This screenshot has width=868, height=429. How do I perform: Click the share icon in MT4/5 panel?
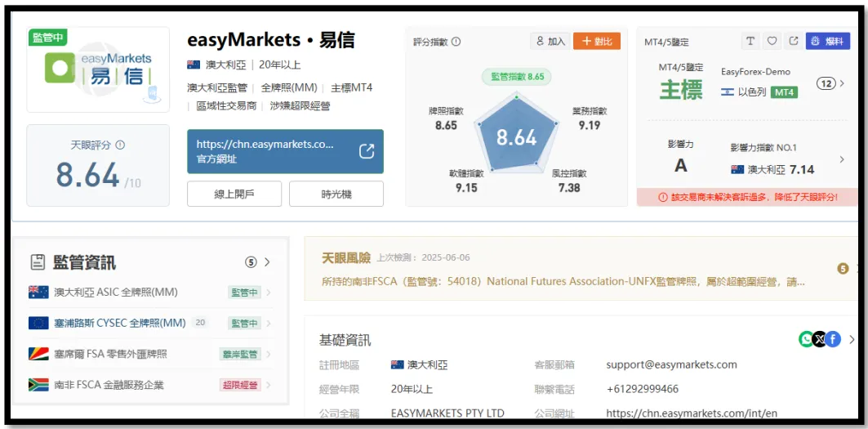point(793,41)
